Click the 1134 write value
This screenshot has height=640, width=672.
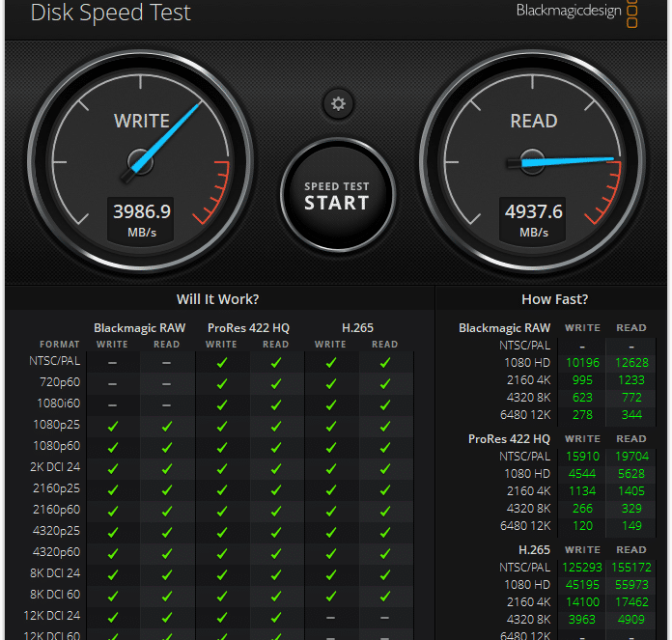coord(582,491)
